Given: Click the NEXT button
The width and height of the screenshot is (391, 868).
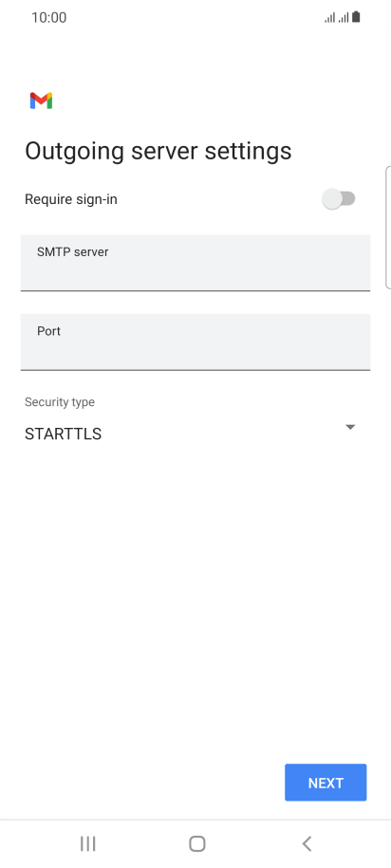Looking at the screenshot, I should (x=326, y=783).
